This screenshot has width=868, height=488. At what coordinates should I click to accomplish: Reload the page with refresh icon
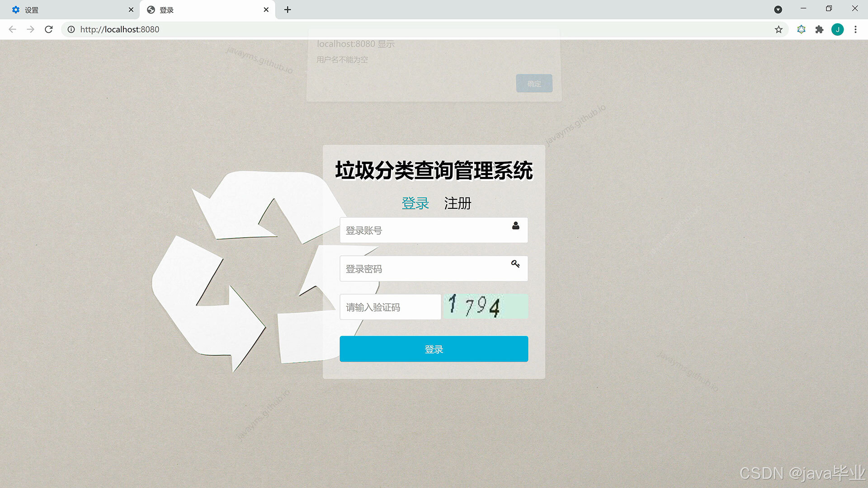[x=49, y=29]
